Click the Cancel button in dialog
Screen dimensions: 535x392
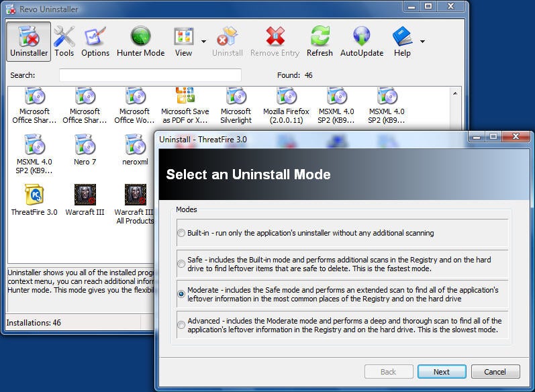pyautogui.click(x=495, y=372)
